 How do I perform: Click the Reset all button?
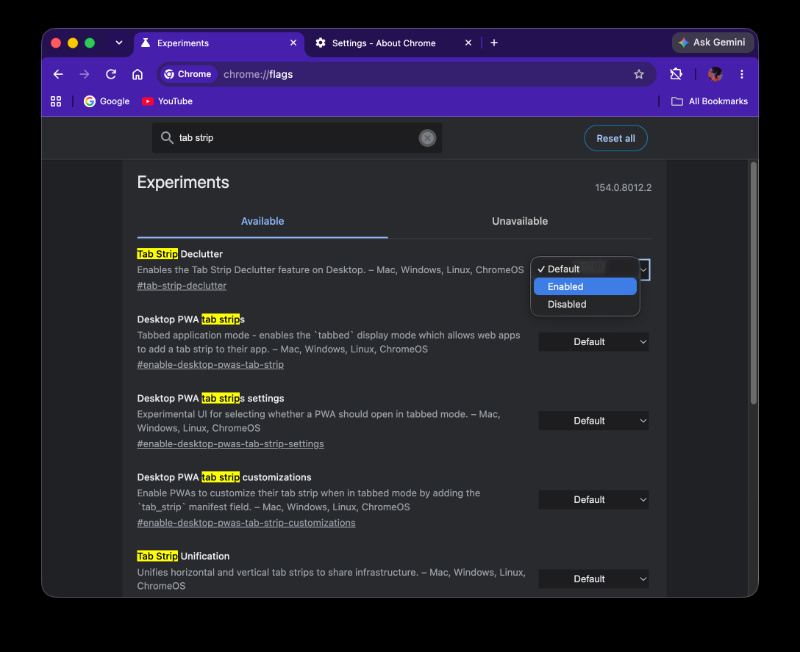616,138
